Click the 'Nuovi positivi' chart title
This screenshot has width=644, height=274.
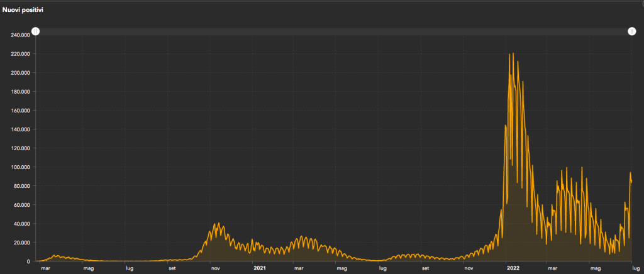click(x=22, y=10)
